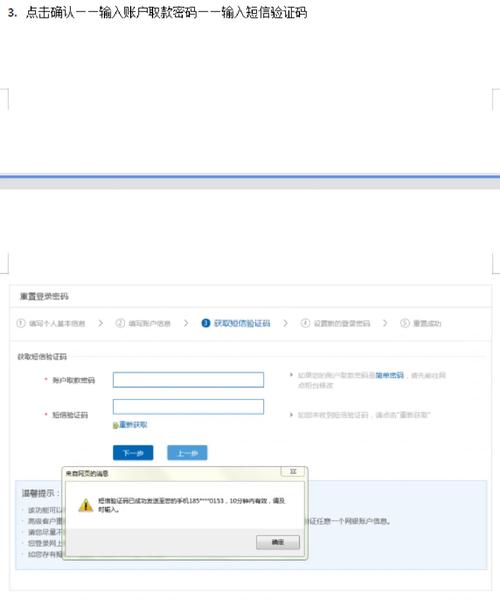Click the 下一步 button

pos(133,453)
